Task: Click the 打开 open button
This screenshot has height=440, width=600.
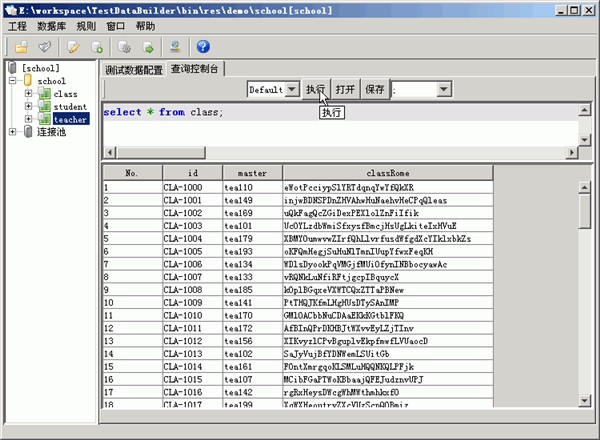Action: 345,90
